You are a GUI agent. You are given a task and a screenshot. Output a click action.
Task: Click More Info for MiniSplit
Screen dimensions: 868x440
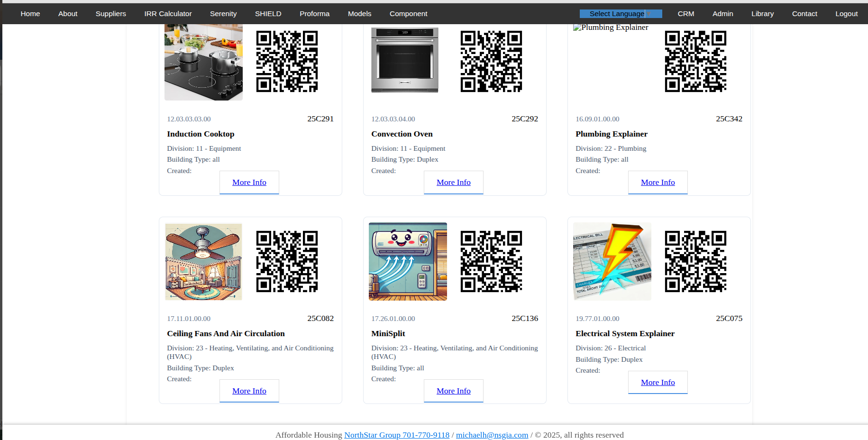[x=453, y=391]
